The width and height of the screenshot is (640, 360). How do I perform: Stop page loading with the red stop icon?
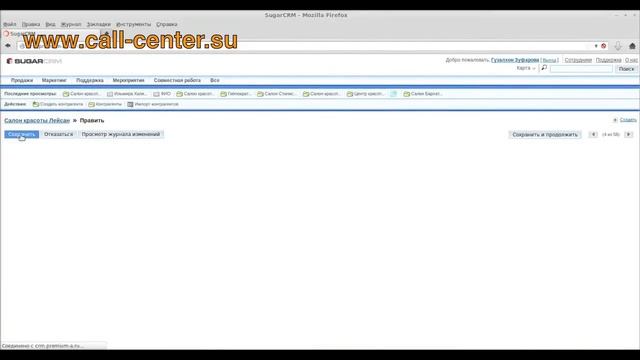tap(604, 46)
